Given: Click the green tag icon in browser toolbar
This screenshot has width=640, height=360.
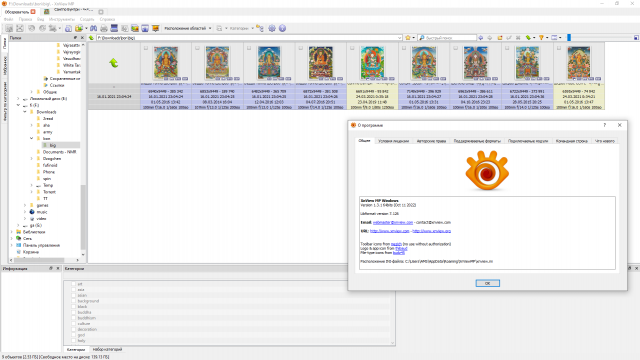Looking at the screenshot, I should 528,38.
